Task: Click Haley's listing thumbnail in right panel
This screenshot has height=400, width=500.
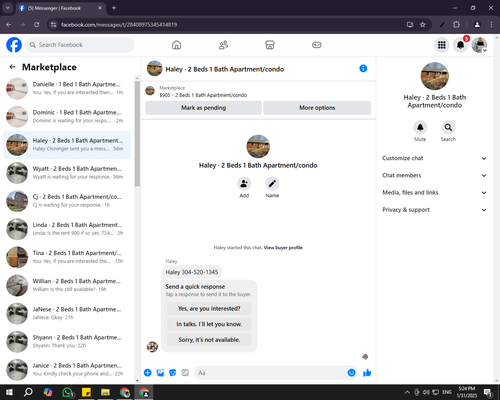Action: tap(435, 76)
